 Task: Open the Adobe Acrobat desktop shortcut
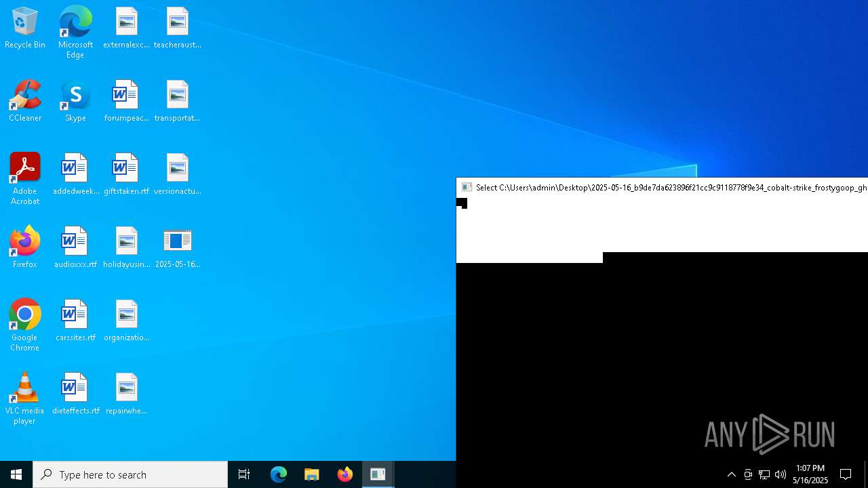coord(25,179)
